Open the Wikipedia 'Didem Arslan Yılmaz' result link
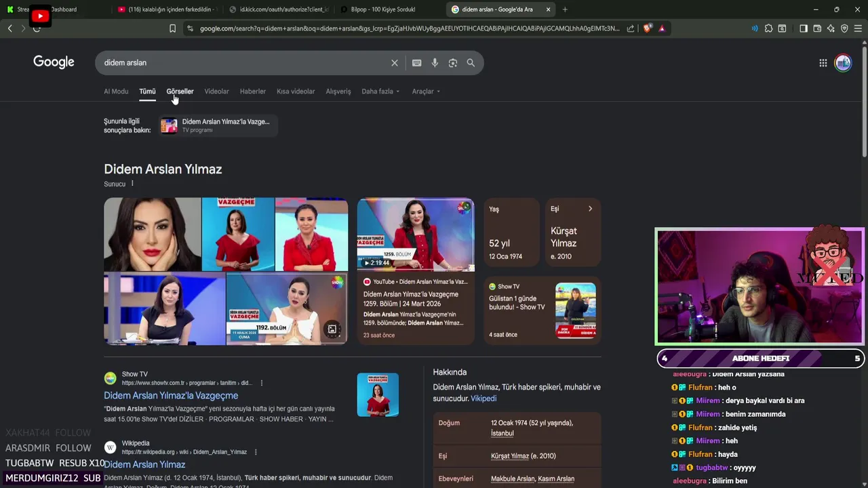Image resolution: width=868 pixels, height=488 pixels. pyautogui.click(x=144, y=465)
